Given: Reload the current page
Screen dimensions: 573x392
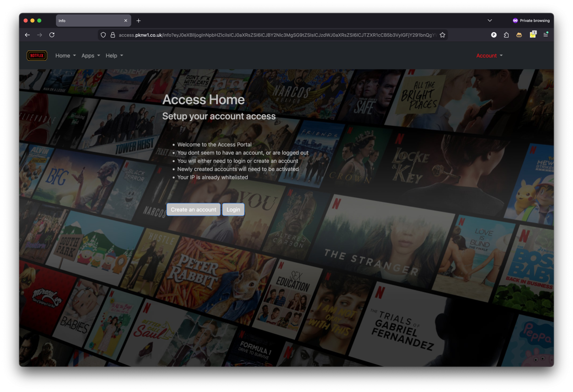Looking at the screenshot, I should click(x=52, y=35).
